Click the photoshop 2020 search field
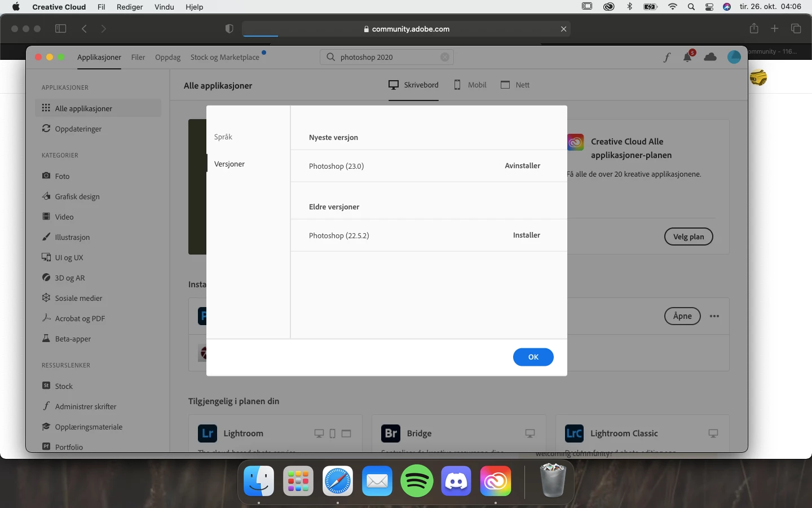 pyautogui.click(x=387, y=57)
